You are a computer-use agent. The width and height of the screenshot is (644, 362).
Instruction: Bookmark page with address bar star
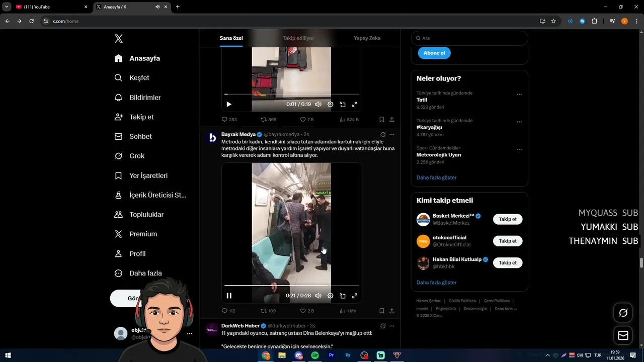point(553,21)
